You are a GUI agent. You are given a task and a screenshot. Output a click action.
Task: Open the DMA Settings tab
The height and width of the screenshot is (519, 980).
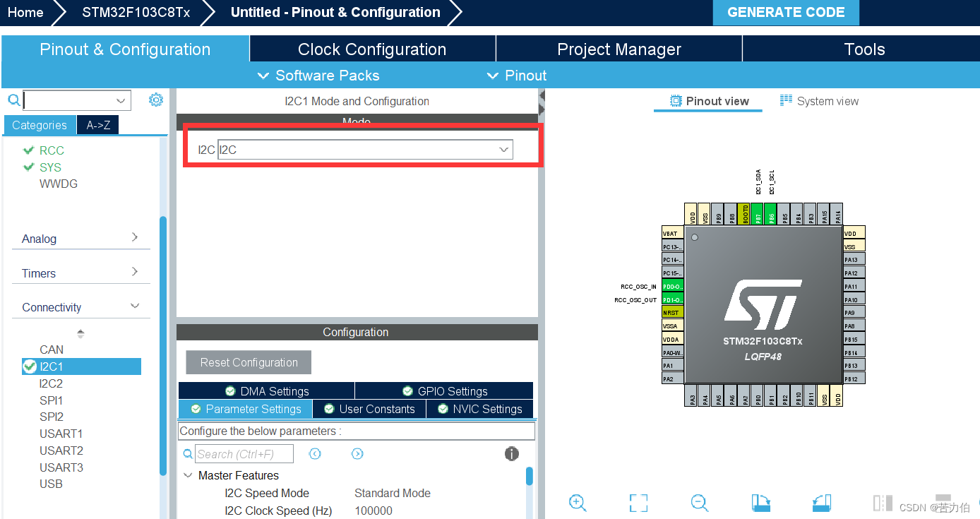pos(267,391)
